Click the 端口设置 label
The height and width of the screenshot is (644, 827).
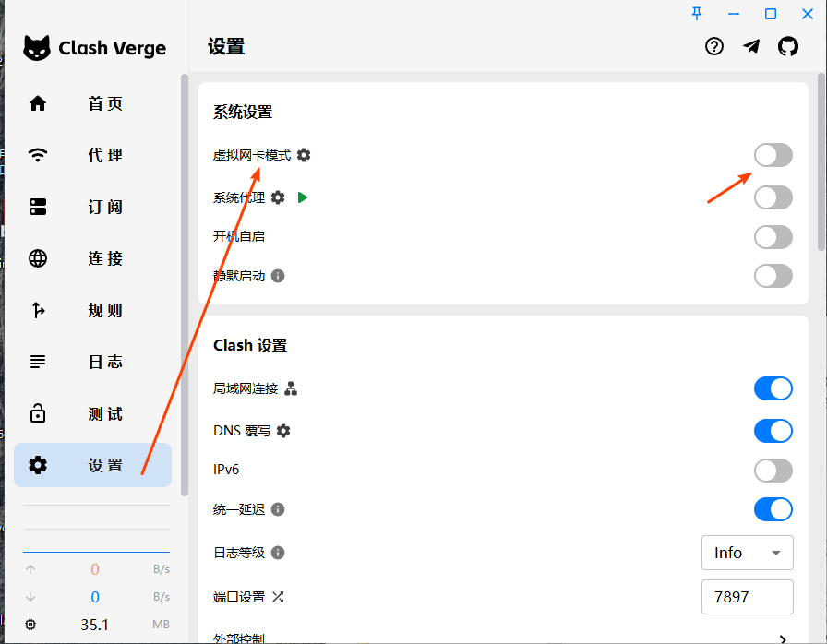tap(239, 597)
